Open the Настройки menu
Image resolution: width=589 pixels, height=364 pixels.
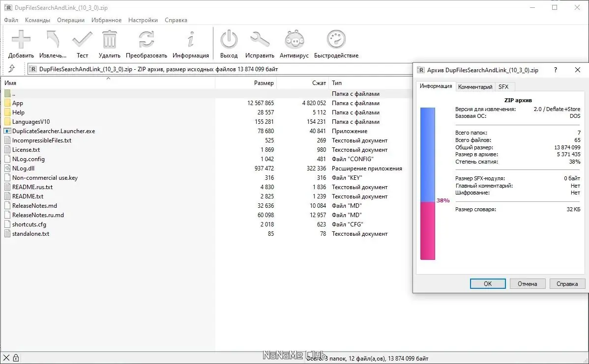(143, 20)
